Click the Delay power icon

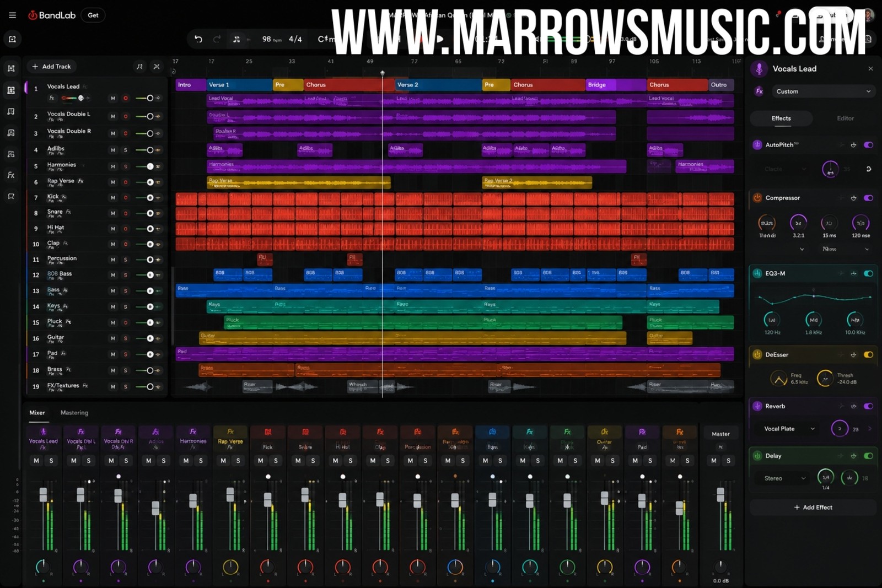(757, 456)
